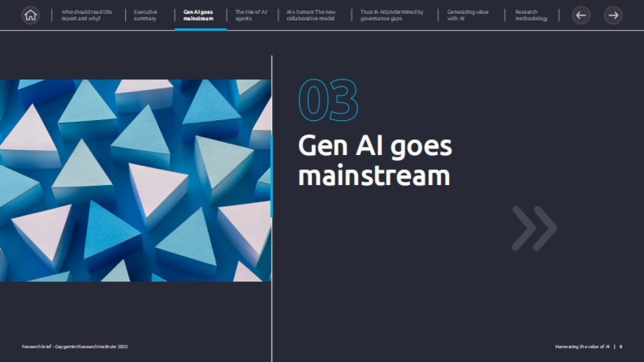This screenshot has width=644, height=362.
Task: Click the blue triangles cover image
Action: point(135,180)
